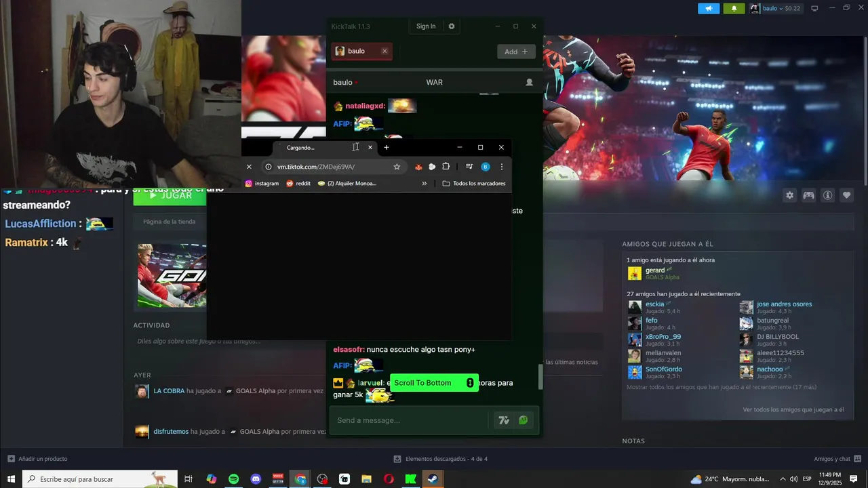Open Página de la tienda tab

pyautogui.click(x=169, y=222)
